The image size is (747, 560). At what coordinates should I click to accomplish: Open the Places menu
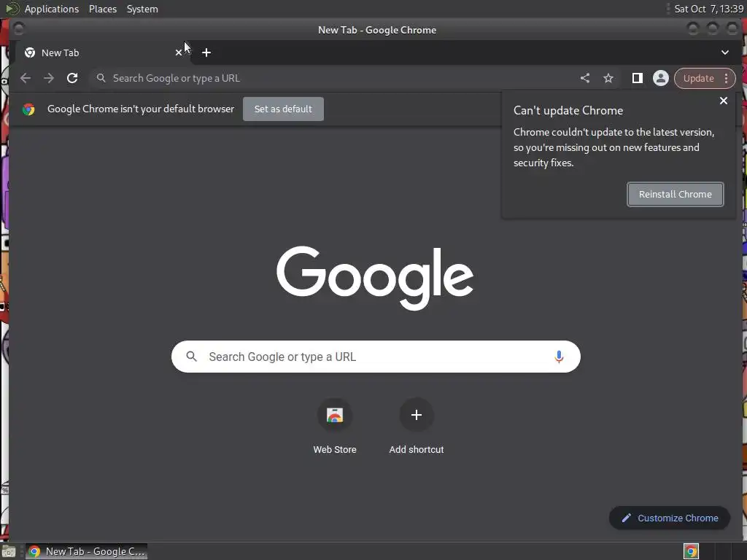pos(103,9)
